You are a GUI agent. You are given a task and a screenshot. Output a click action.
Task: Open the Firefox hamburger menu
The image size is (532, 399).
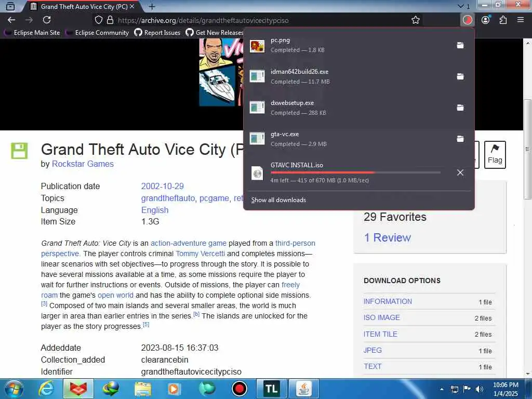(521, 20)
